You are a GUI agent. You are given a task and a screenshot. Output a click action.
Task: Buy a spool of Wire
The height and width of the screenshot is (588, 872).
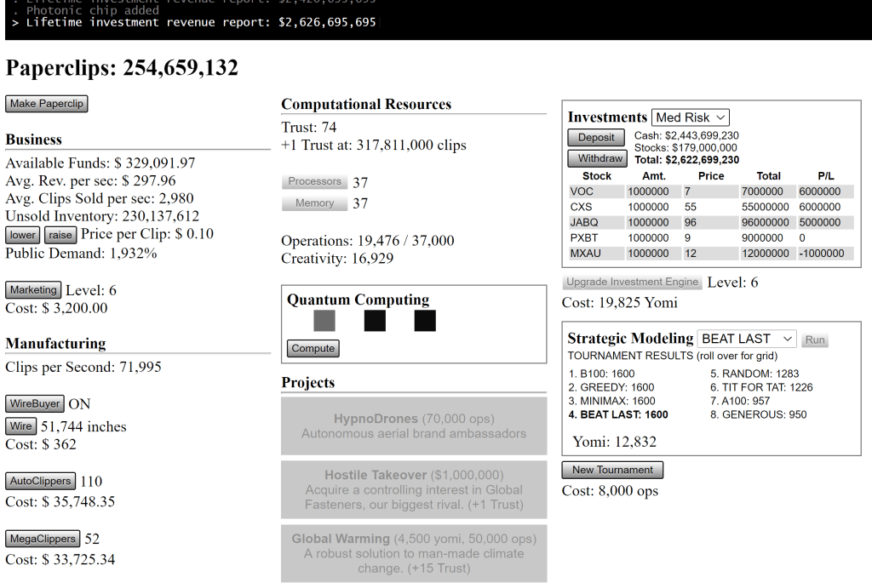pos(21,426)
